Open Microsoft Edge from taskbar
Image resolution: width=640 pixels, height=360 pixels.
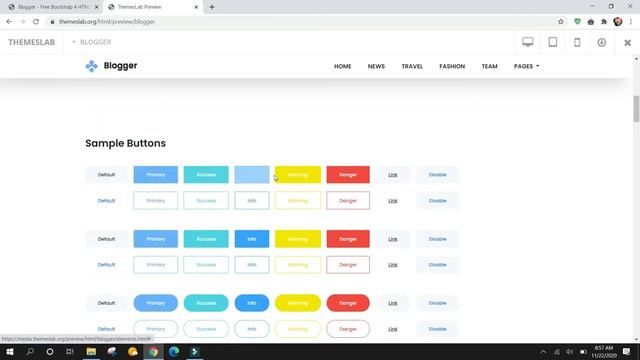click(x=174, y=351)
